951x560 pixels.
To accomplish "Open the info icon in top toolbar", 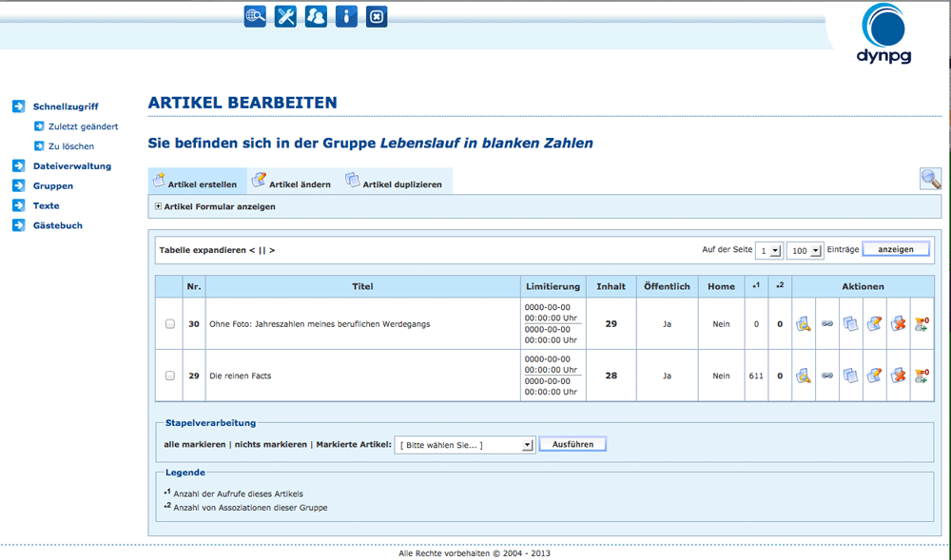I will click(346, 16).
